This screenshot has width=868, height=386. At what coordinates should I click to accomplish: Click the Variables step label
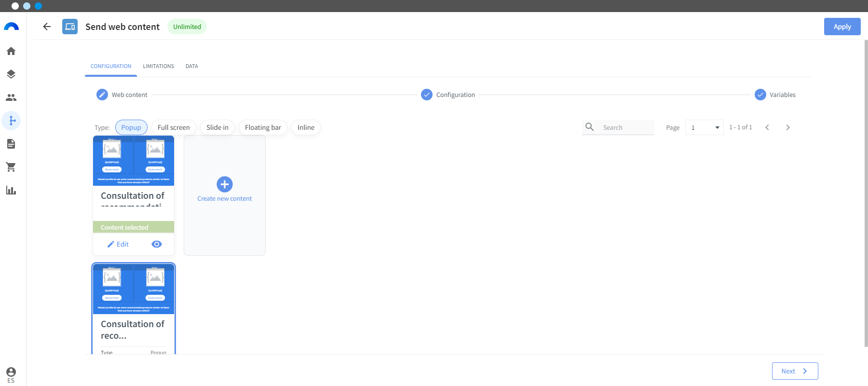click(x=783, y=95)
